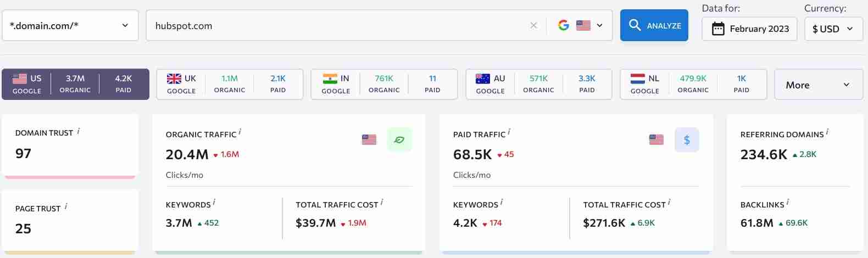Open the *.domain.com/* scope dropdown
The height and width of the screenshot is (258, 868).
[70, 25]
